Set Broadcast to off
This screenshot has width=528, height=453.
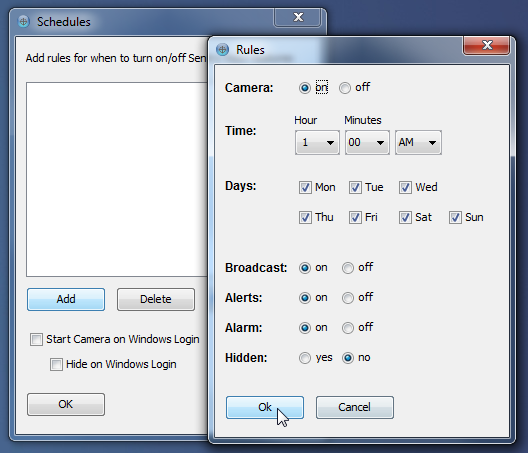348,268
